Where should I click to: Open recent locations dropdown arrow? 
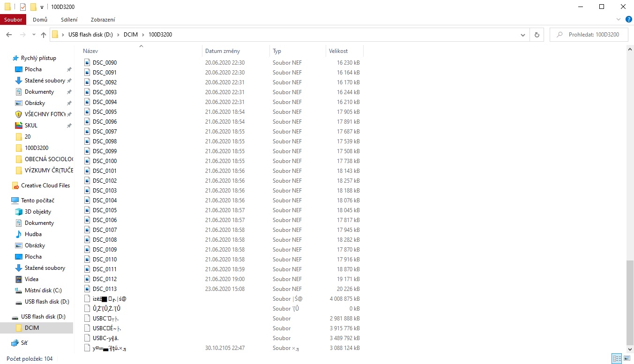point(34,35)
